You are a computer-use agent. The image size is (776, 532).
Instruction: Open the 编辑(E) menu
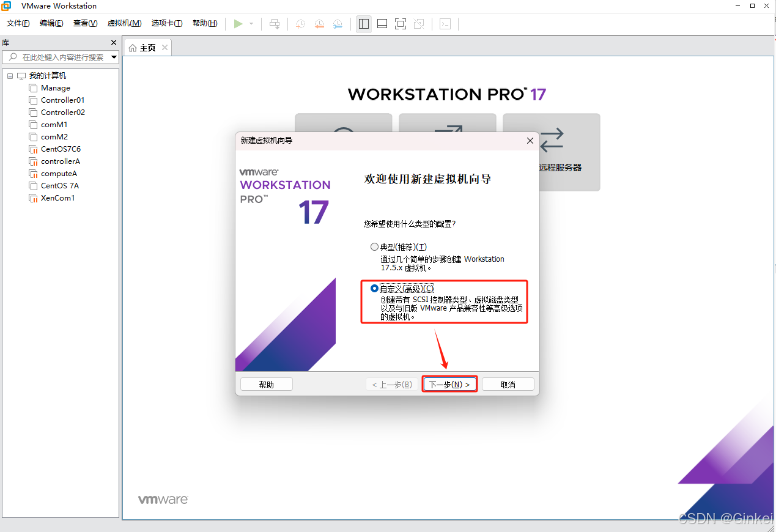51,23
